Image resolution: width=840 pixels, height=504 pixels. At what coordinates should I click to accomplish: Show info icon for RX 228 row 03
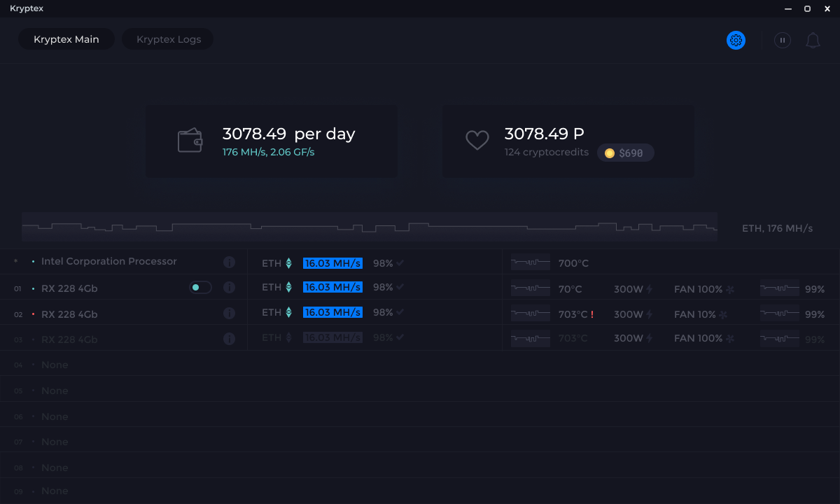click(x=229, y=339)
